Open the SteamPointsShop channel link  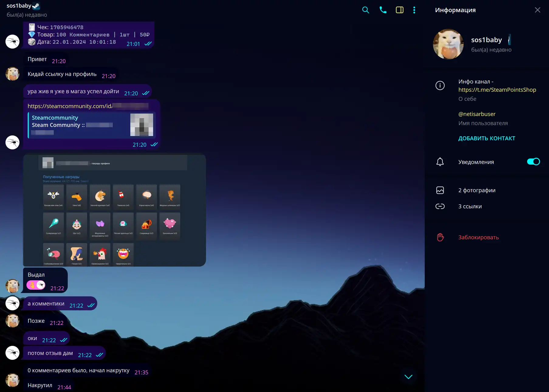tap(497, 90)
